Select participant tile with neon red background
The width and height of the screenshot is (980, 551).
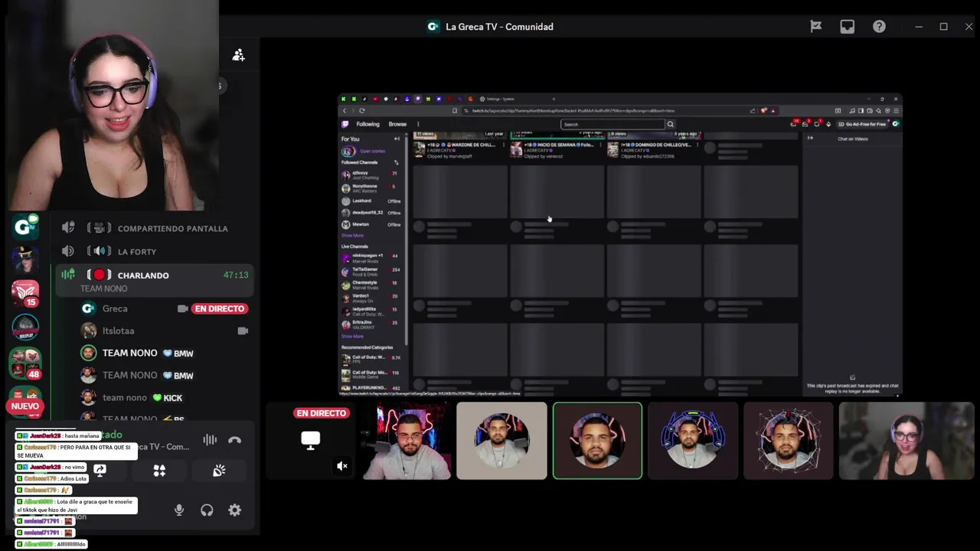click(x=406, y=441)
